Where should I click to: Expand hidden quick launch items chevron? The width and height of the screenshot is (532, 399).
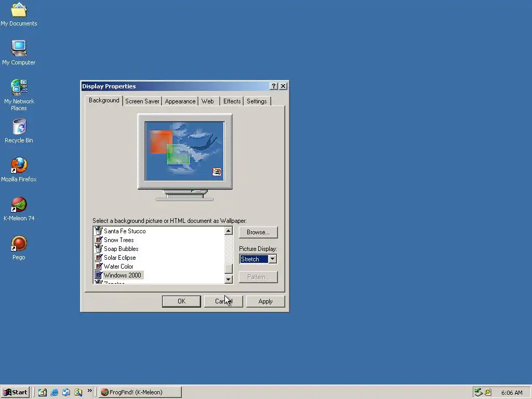(x=89, y=391)
